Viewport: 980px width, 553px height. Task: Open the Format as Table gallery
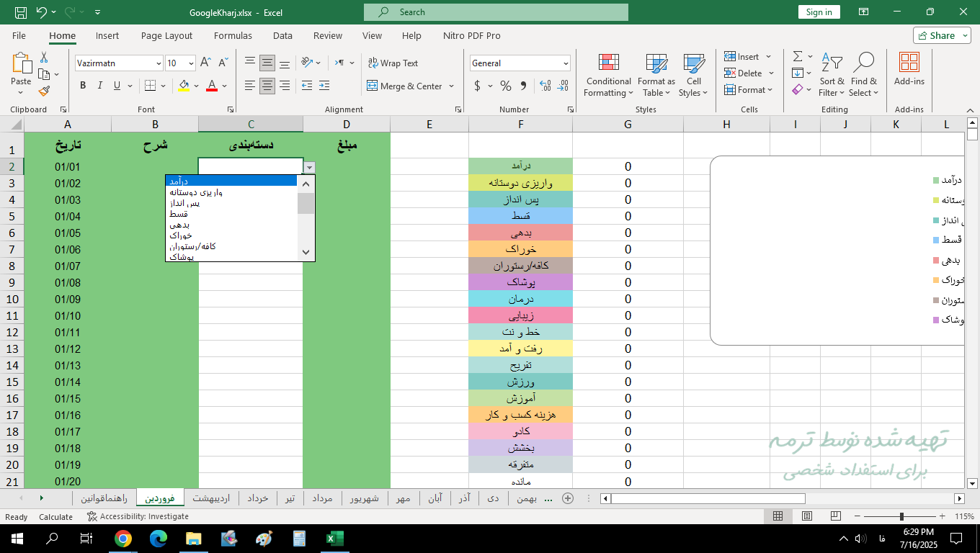656,63
